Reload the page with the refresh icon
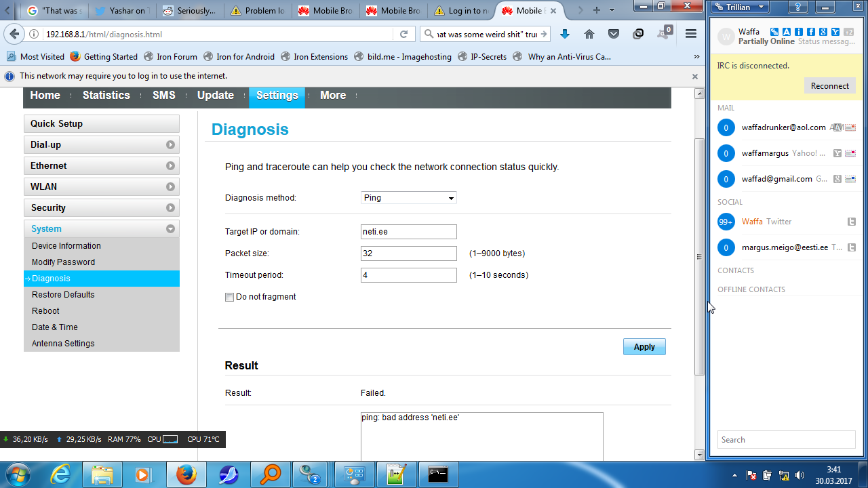 (403, 34)
